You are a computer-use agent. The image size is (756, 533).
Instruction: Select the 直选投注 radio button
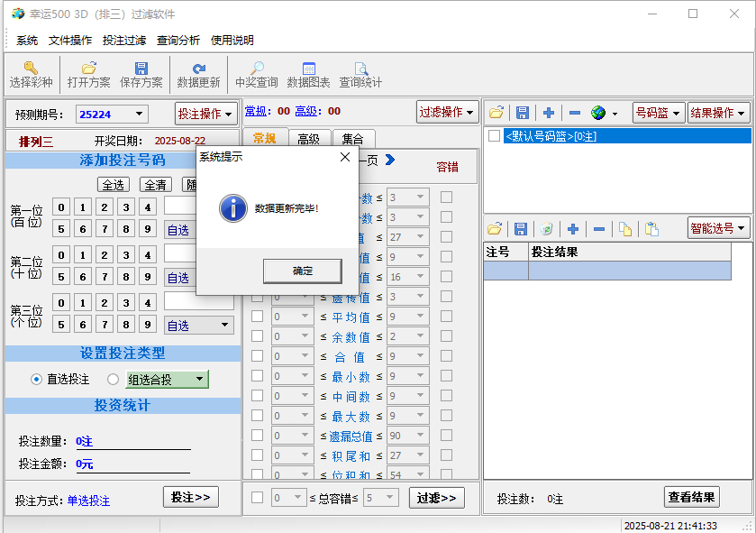(37, 380)
